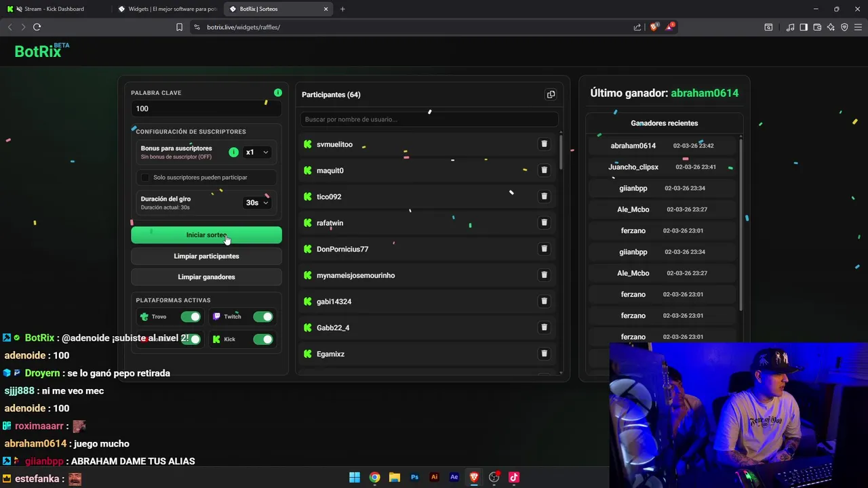Toggle the Twitch platform switch
868x488 pixels.
pos(263,317)
